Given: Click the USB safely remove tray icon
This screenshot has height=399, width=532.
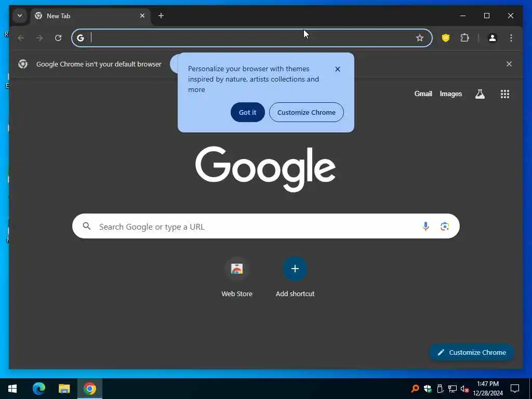Looking at the screenshot, I should pos(440,389).
